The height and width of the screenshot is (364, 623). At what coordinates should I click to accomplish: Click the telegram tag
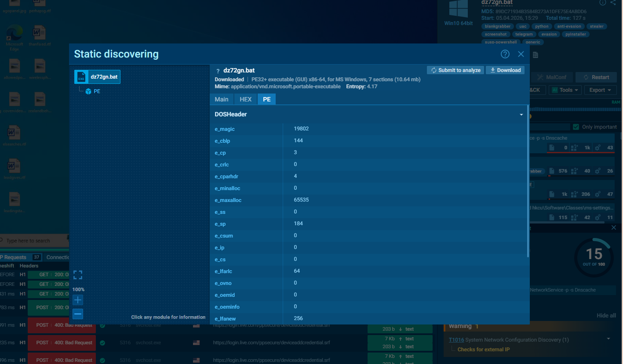pyautogui.click(x=524, y=34)
